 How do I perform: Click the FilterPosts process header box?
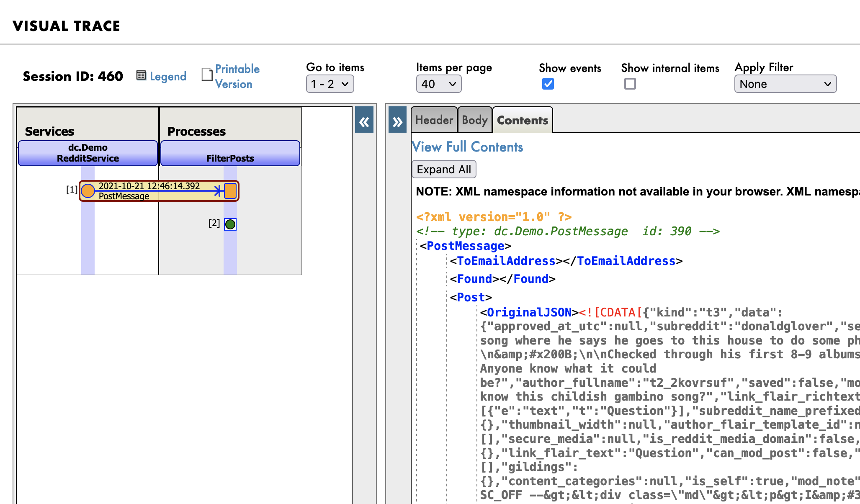click(x=230, y=153)
